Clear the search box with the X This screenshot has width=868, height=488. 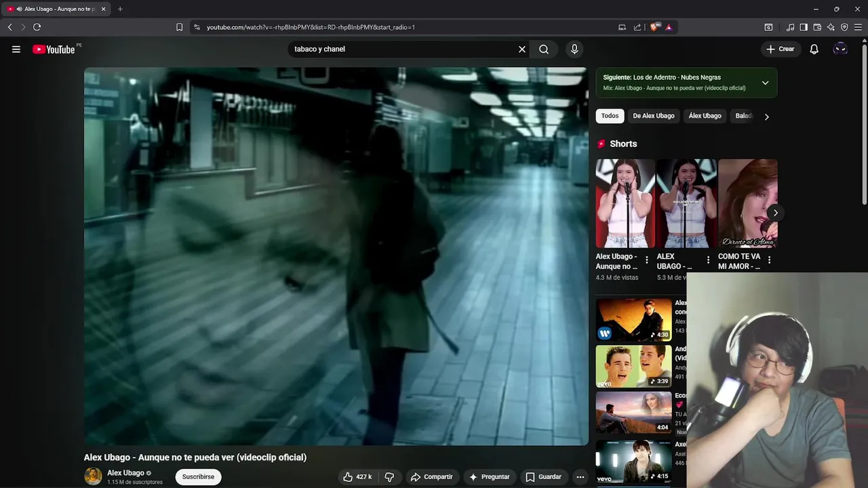click(522, 49)
